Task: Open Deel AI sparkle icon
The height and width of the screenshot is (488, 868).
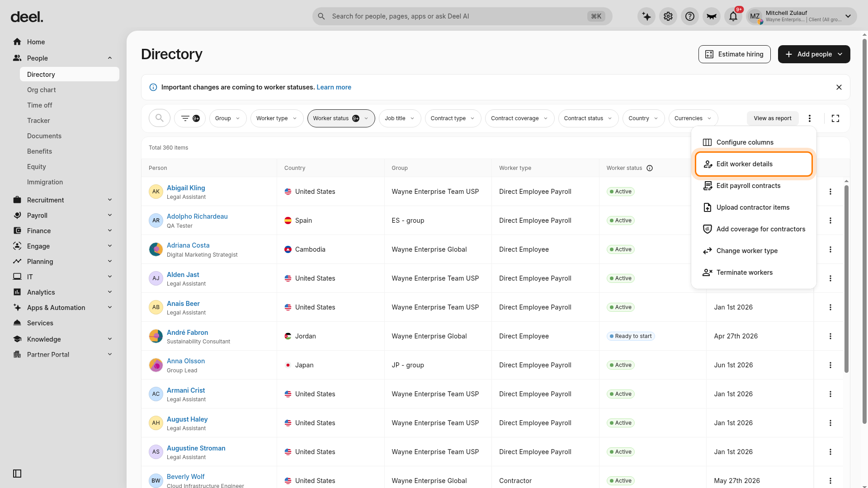Action: point(646,16)
